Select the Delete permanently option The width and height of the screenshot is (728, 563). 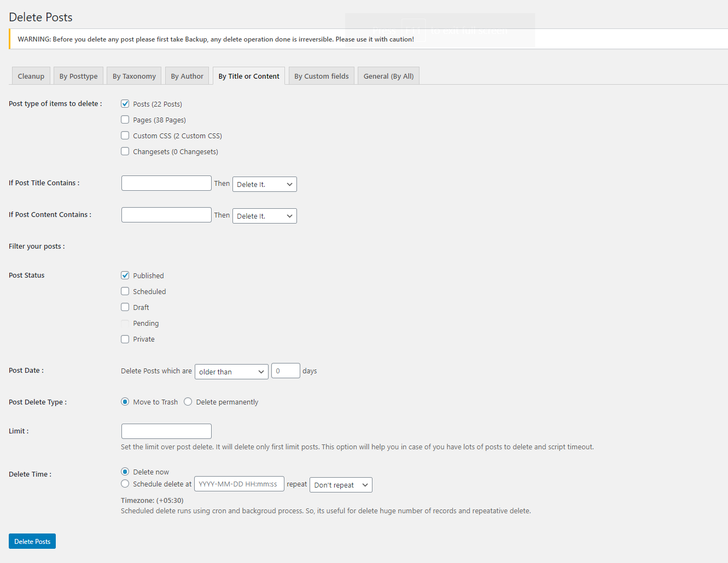[188, 401]
